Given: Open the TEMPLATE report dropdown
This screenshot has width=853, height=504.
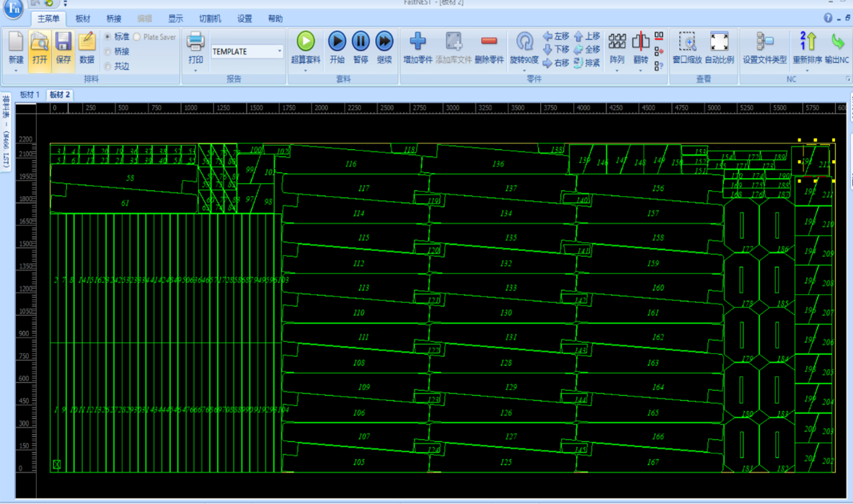Looking at the screenshot, I should [x=280, y=51].
